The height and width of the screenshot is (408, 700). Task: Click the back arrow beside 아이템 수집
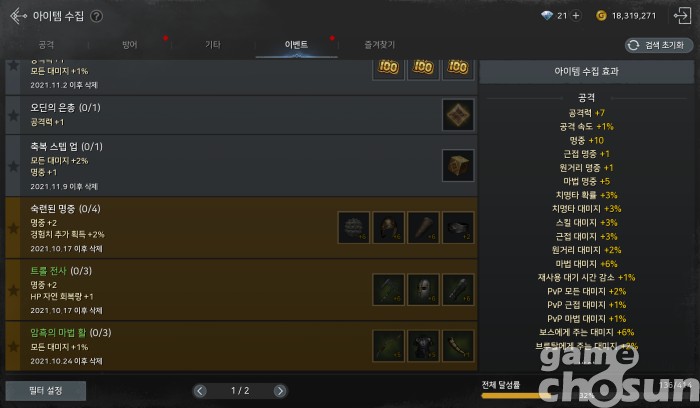point(18,16)
